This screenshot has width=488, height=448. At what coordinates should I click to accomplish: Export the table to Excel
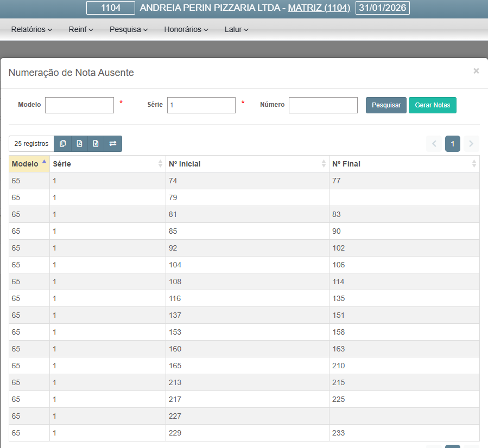point(96,144)
